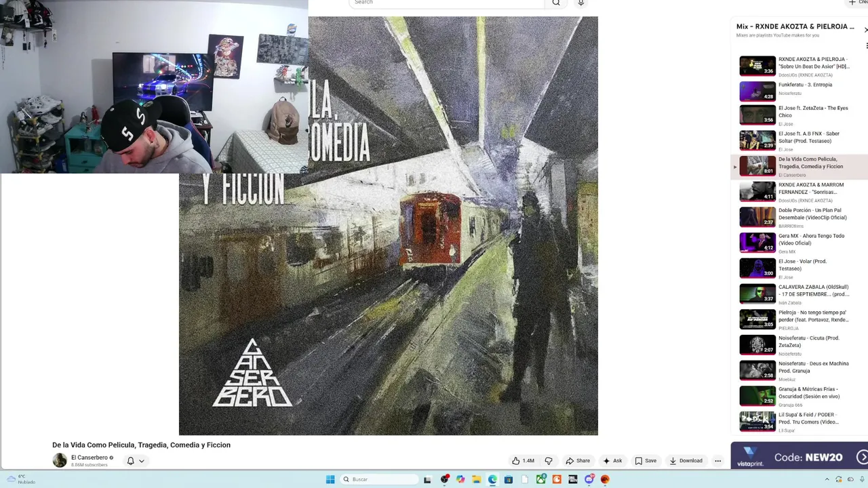Click the Mix - RXNDE AKOZTA & PIELROJA title

click(795, 26)
